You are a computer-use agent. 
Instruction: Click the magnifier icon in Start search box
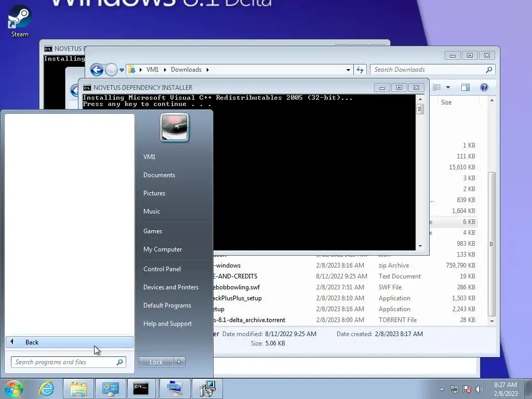coord(119,362)
